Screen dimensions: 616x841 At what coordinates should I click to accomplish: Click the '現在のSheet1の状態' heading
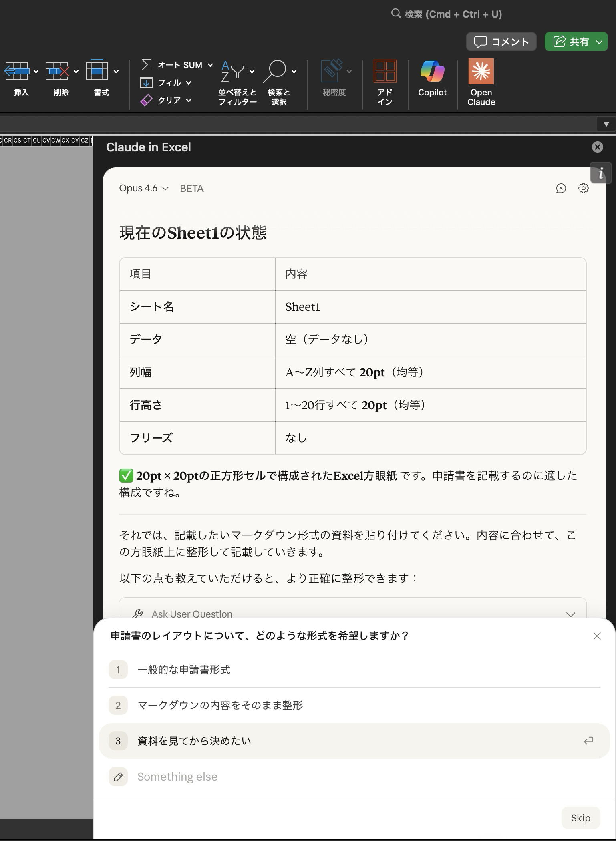[x=193, y=233]
